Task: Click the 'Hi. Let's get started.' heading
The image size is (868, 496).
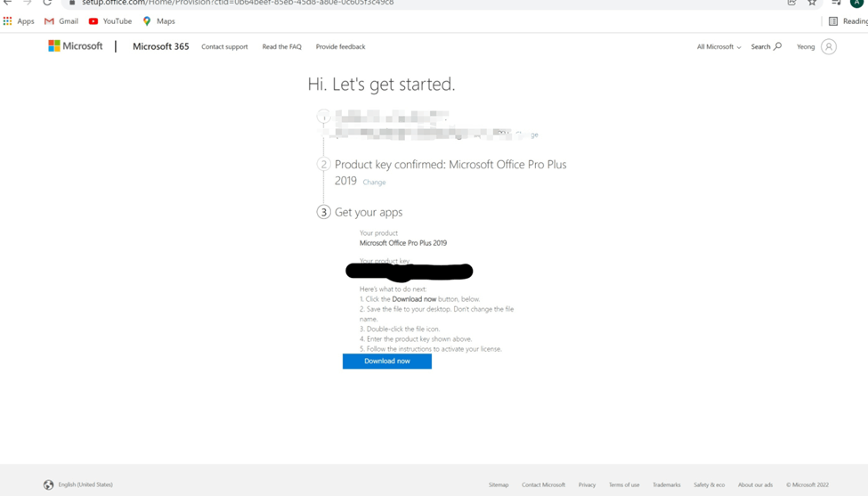Action: pyautogui.click(x=381, y=84)
